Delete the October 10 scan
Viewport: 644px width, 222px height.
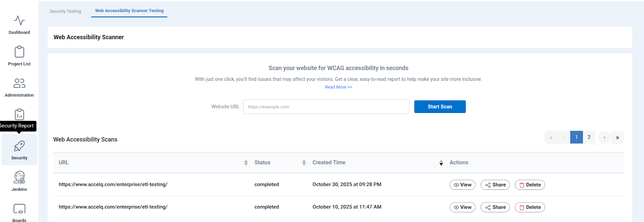coord(530,208)
